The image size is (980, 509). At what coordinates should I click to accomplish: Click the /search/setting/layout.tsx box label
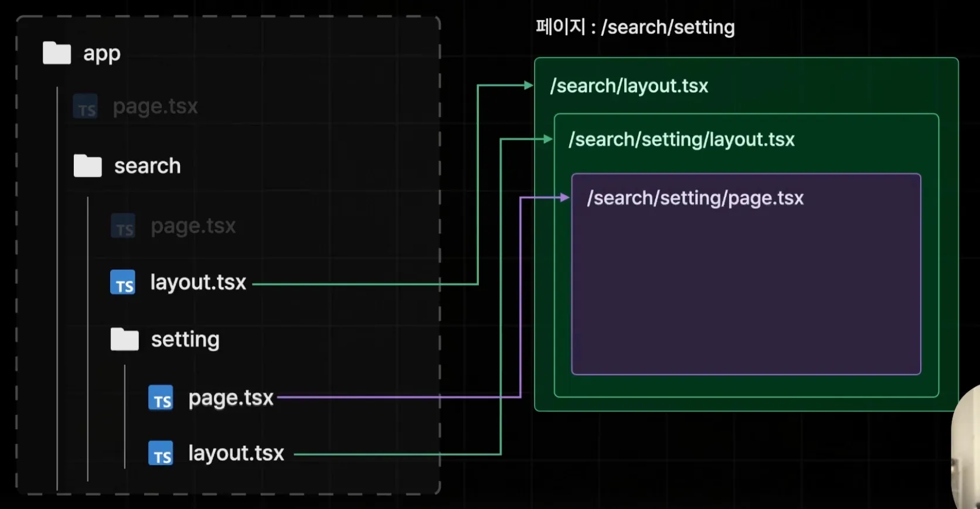click(681, 140)
